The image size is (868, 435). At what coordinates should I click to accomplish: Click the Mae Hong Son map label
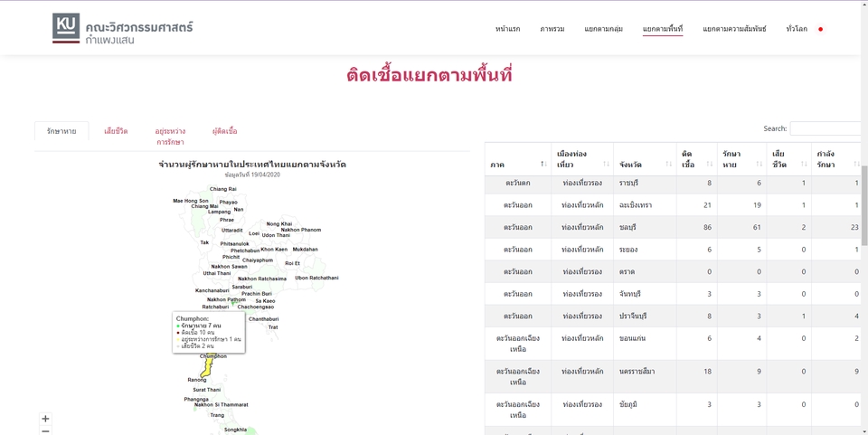[191, 201]
